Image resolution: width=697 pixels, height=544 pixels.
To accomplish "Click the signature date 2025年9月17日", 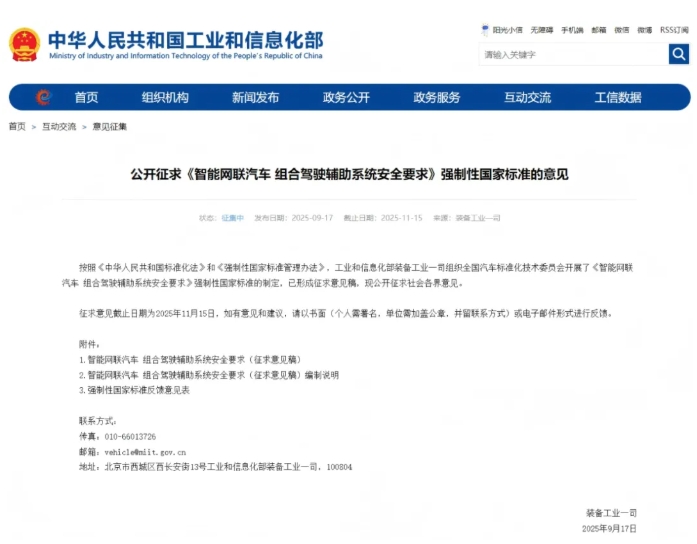I will click(609, 528).
